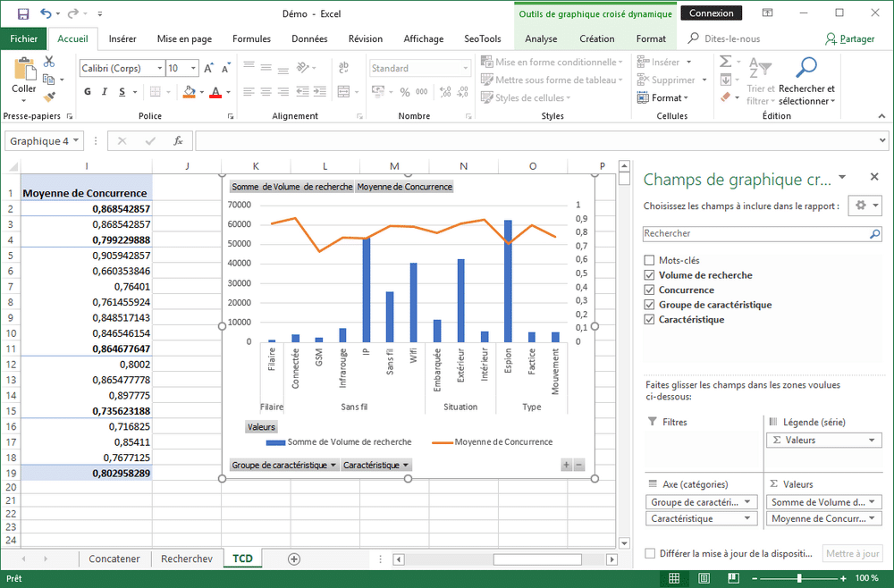Screen dimensions: 894x588
Task: Click Mettre sous forme de tableau
Action: point(552,80)
